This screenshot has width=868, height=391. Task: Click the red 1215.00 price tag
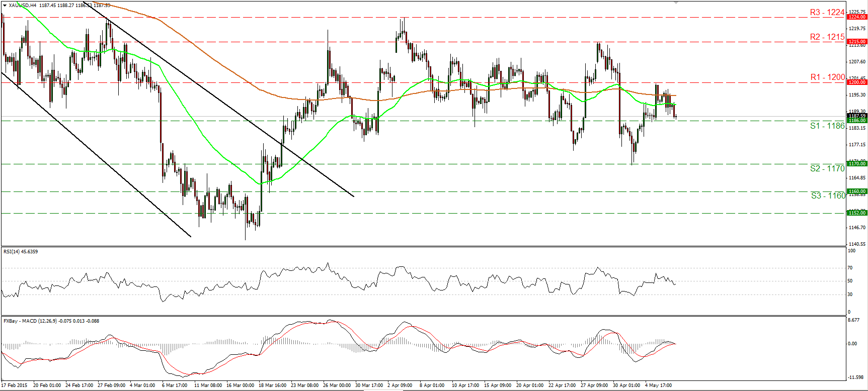[x=857, y=42]
